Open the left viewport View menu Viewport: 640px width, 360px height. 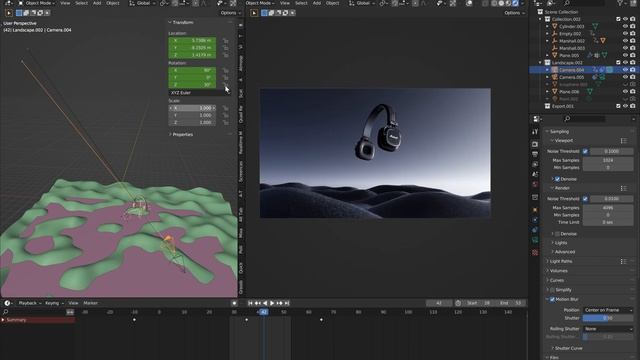(65, 3)
